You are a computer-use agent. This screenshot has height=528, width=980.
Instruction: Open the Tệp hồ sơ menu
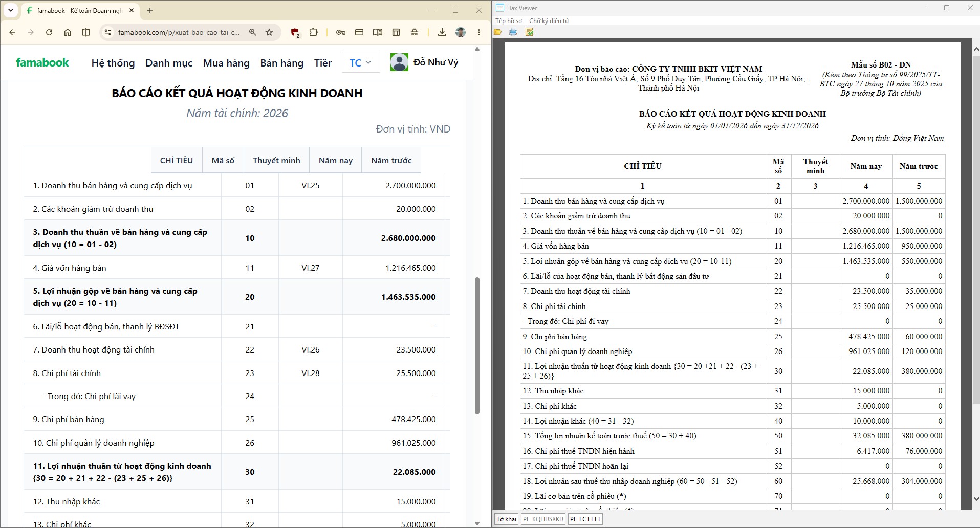(509, 21)
